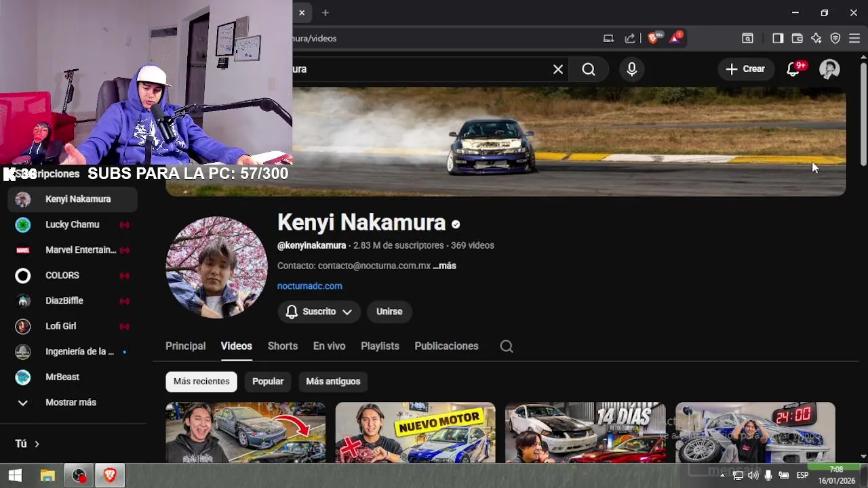Viewport: 868px width, 488px height.
Task: Open Brave Rewards triangle icon
Action: (675, 39)
